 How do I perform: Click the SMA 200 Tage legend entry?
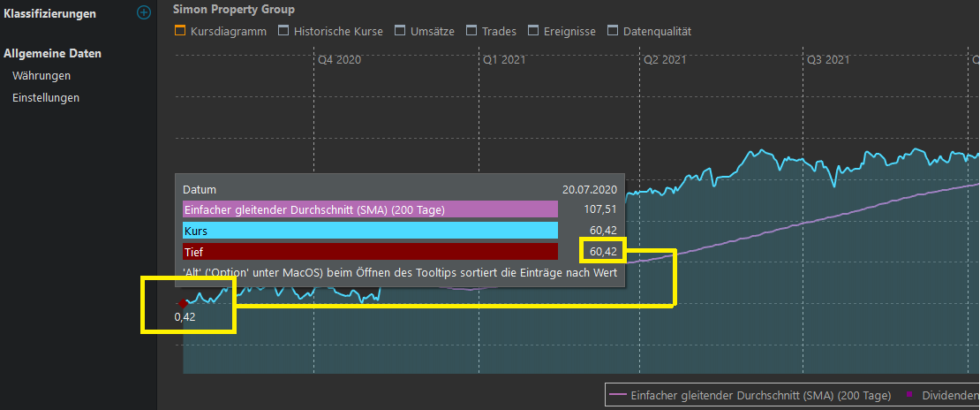coord(750,395)
